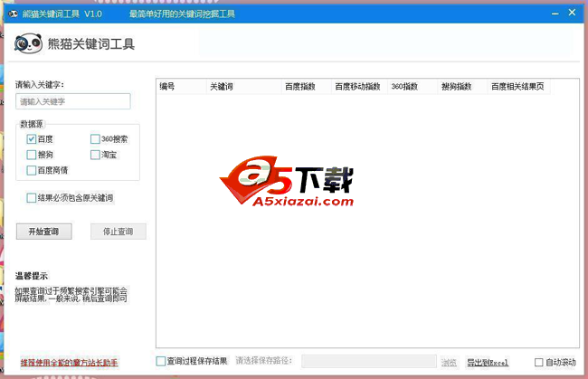Viewport: 588px width, 379px height.
Task: Sort by the 百度移动指数 column header
Action: (x=360, y=87)
